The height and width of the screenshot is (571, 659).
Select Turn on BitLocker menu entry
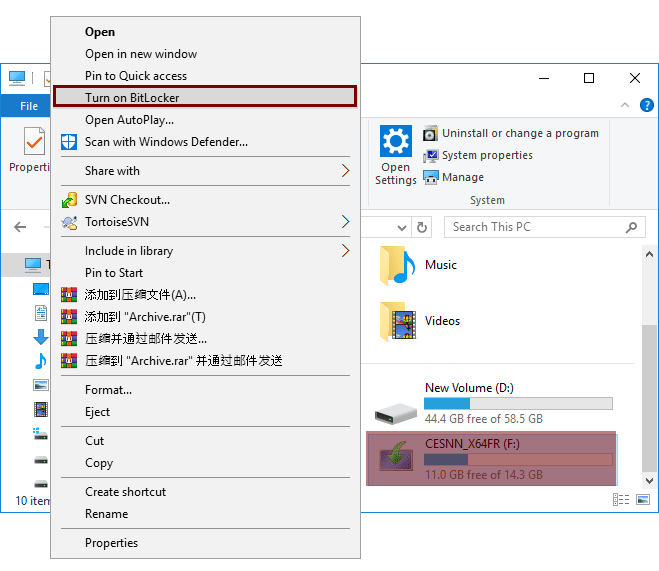pos(205,97)
